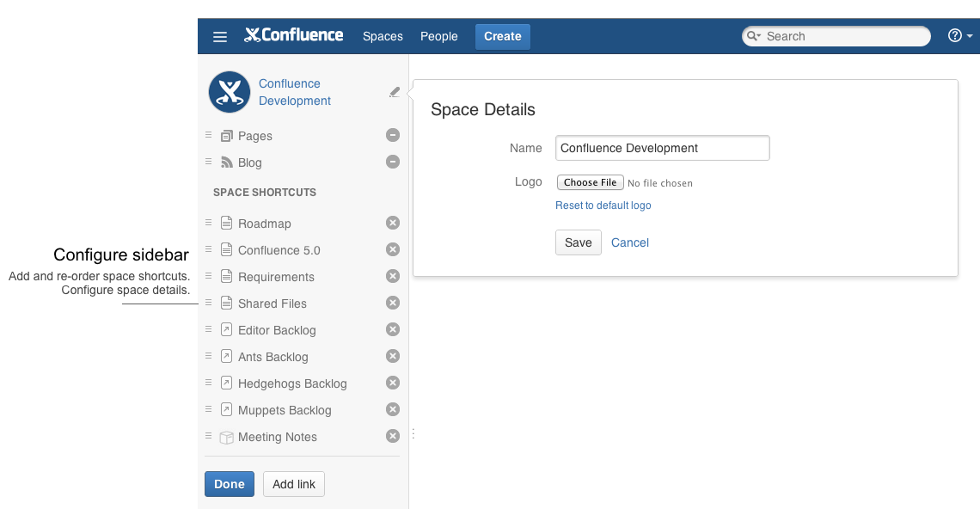This screenshot has height=509, width=980.
Task: Remove the Muppets Backlog shortcut
Action: pyautogui.click(x=393, y=409)
